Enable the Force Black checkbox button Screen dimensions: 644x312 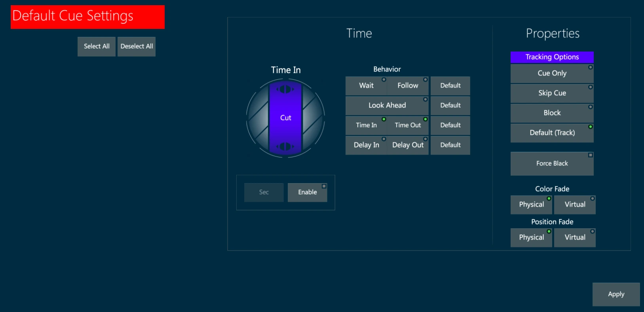pos(552,163)
